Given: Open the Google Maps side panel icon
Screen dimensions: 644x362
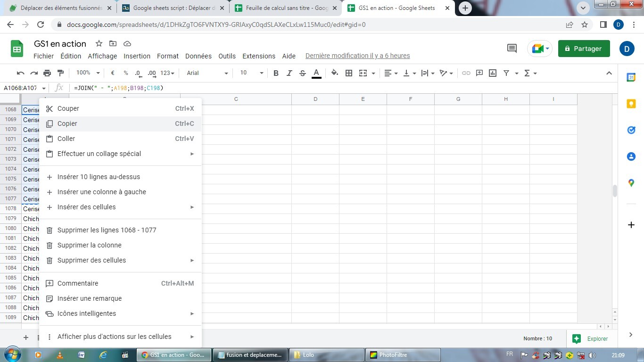Looking at the screenshot, I should point(631,183).
